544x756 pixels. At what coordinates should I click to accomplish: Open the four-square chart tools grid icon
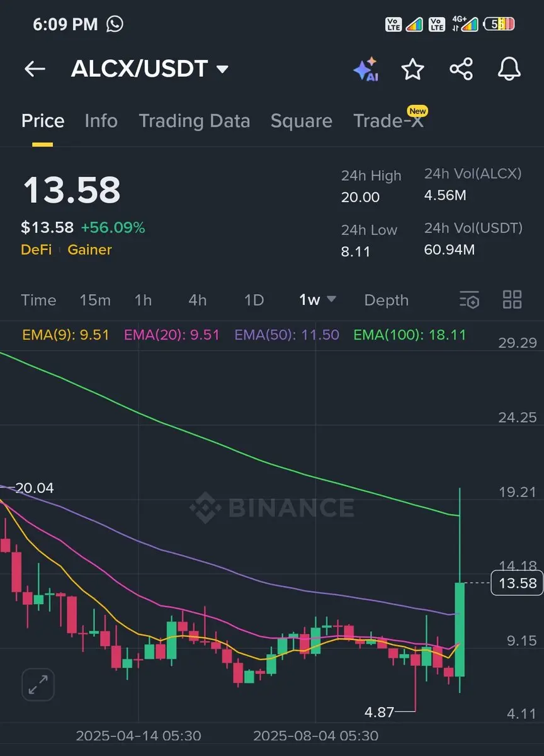tap(513, 300)
